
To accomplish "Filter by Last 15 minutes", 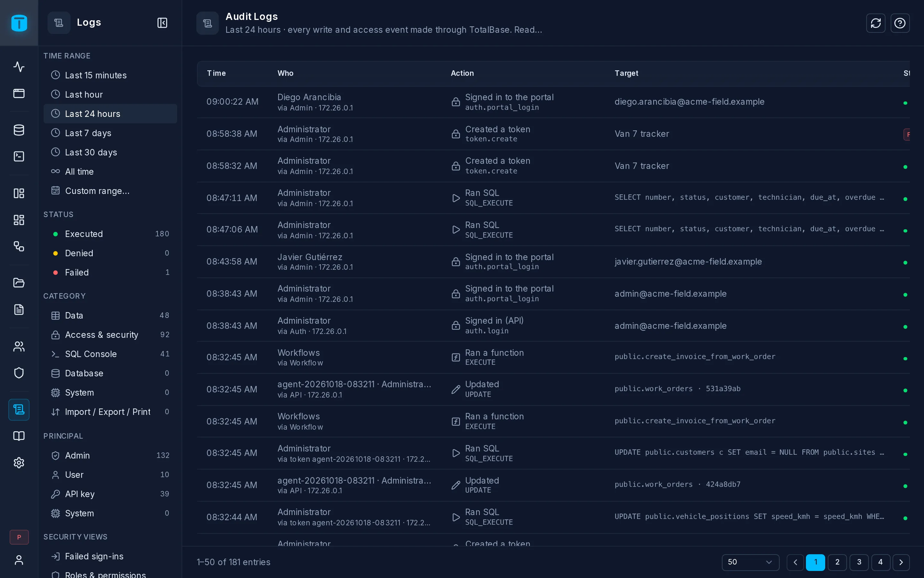I will click(x=110, y=75).
